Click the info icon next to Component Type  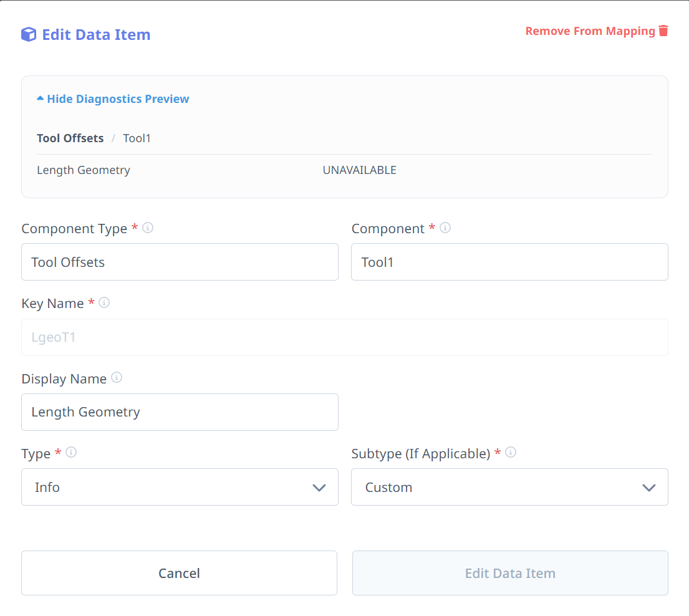coord(148,228)
